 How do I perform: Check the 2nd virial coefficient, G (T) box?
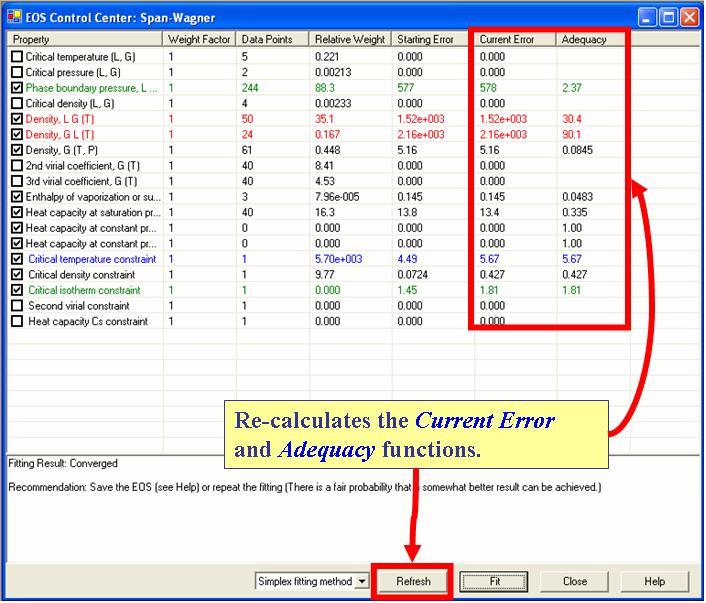17,166
